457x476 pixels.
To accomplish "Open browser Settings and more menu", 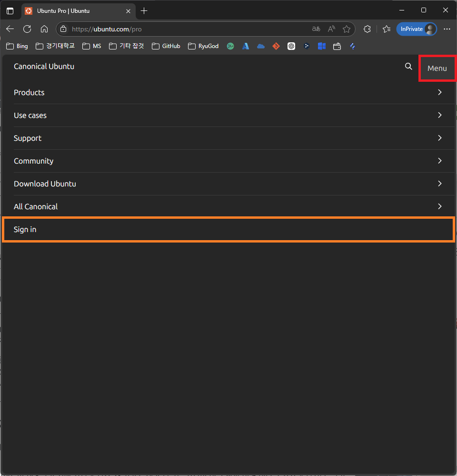I will coord(447,29).
